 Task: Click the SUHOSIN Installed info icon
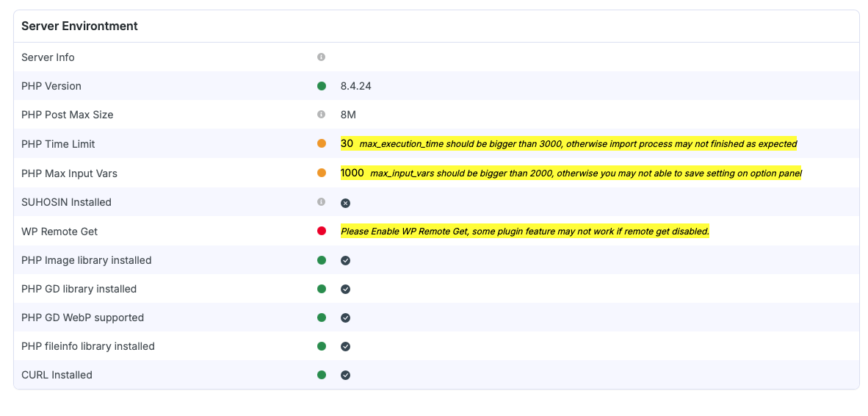pyautogui.click(x=321, y=201)
